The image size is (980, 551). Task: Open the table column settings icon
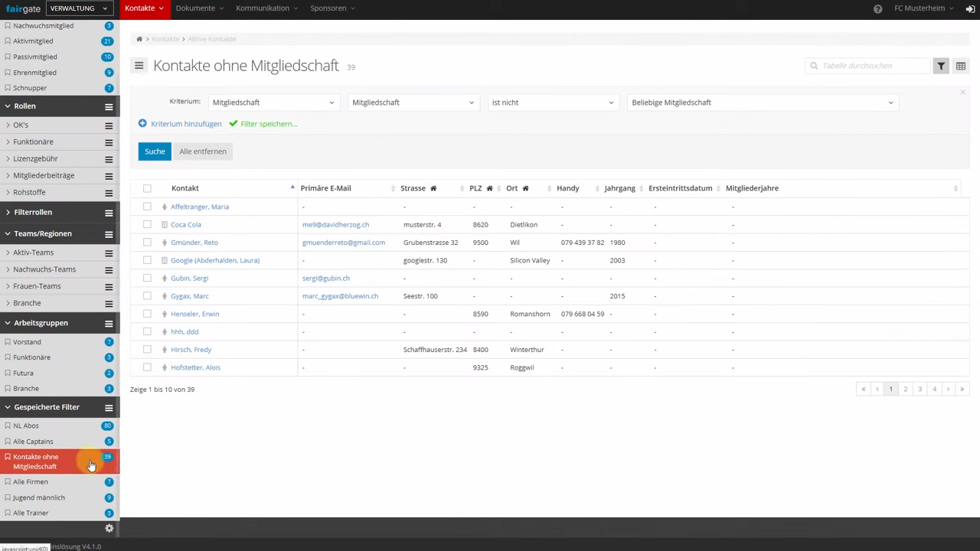click(x=961, y=66)
